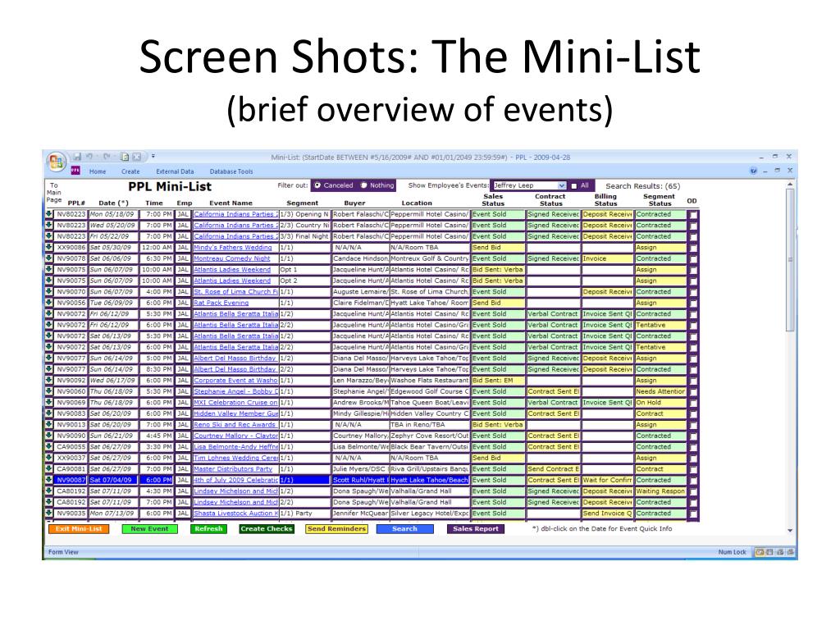Click the Send Reminders button
The image size is (840, 630).
point(337,529)
